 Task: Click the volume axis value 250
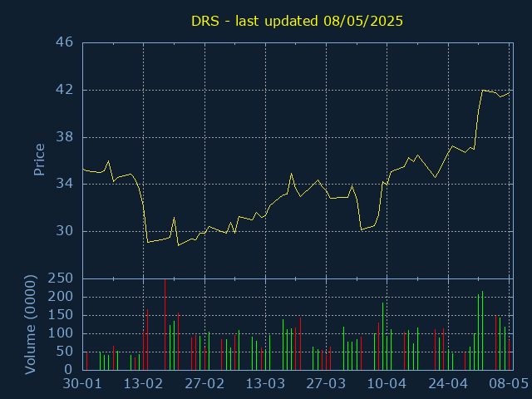pyautogui.click(x=60, y=278)
